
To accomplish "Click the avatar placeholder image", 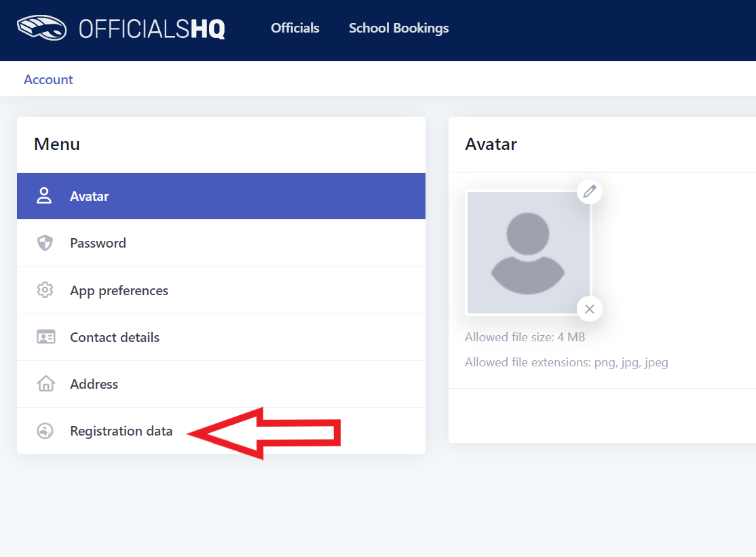I will tap(528, 253).
